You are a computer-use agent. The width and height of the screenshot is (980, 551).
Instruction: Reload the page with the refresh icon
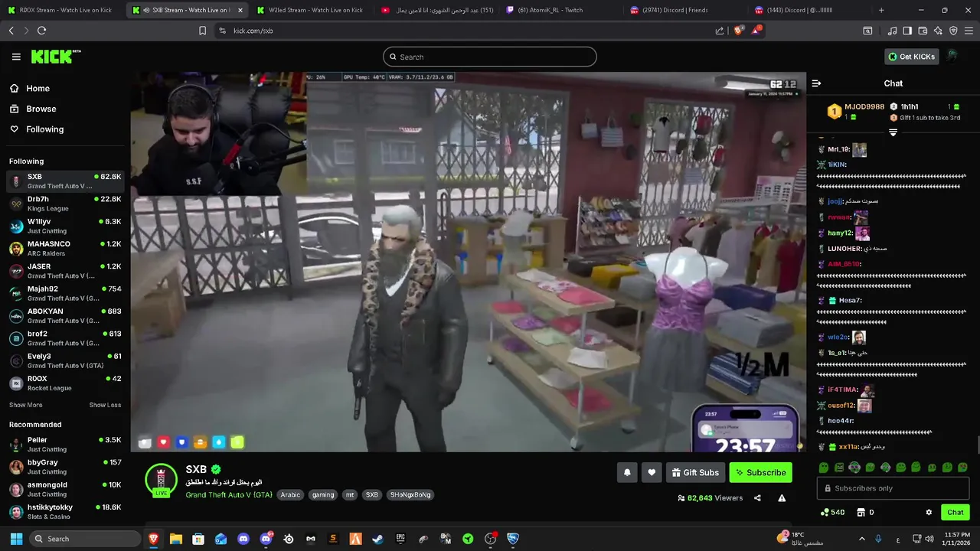tap(41, 31)
